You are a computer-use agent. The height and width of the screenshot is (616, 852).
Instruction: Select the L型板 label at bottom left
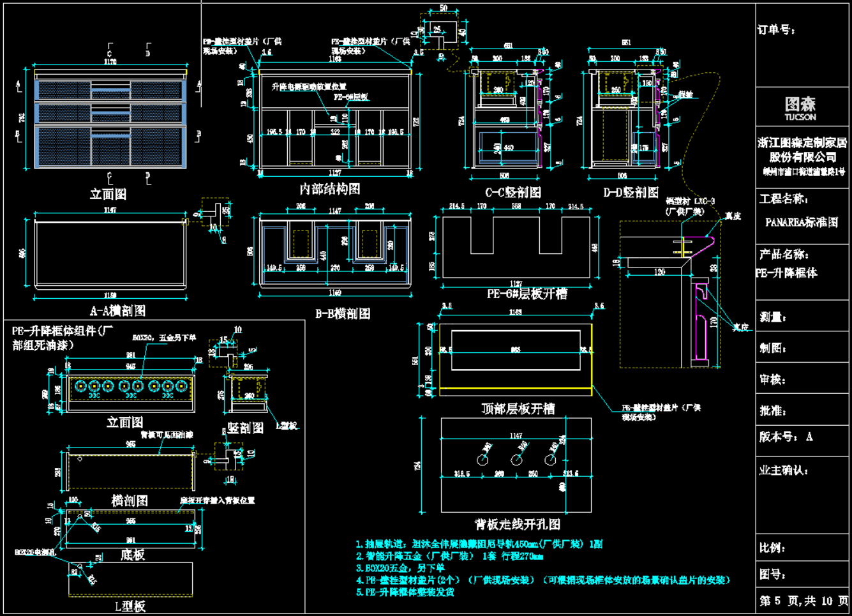tap(130, 606)
